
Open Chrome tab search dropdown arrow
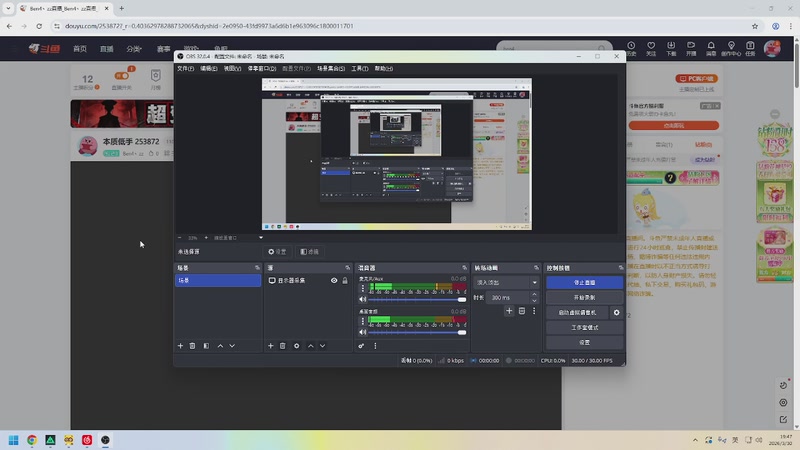(8, 8)
